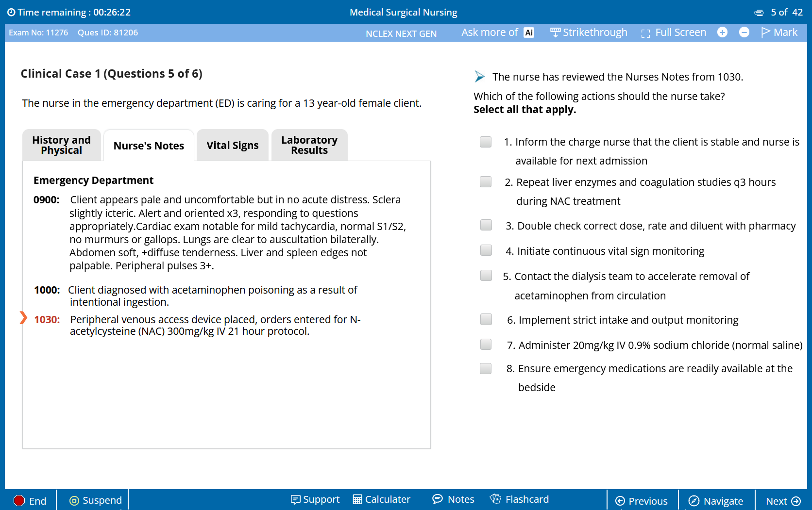812x510 pixels.
Task: Select checkbox for continuous vital sign monitoring
Action: [486, 250]
